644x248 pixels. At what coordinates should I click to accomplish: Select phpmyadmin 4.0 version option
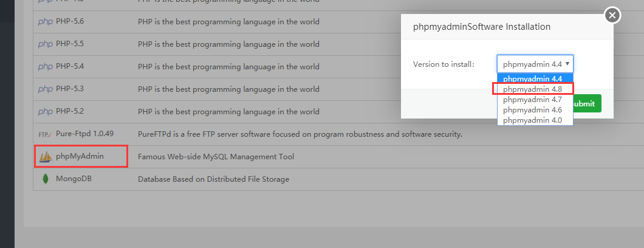(x=533, y=120)
